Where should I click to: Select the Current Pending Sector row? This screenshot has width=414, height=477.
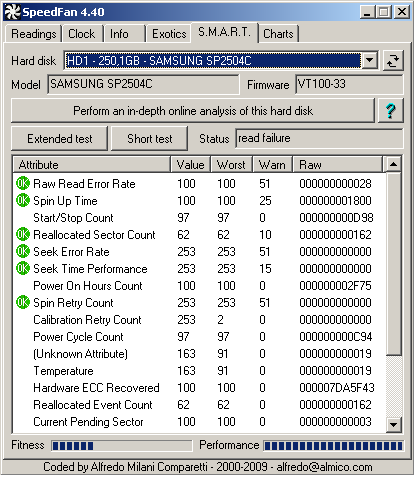199,422
